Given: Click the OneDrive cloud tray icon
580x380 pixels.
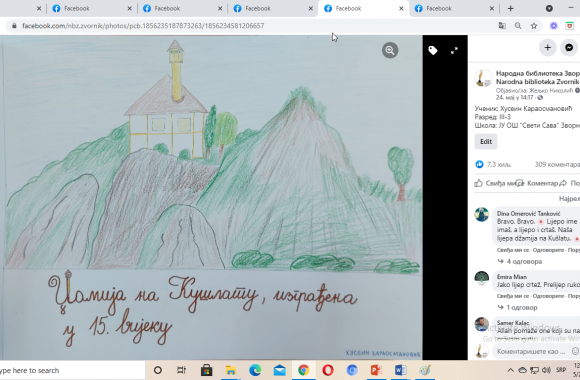Looking at the screenshot, I should 522,370.
